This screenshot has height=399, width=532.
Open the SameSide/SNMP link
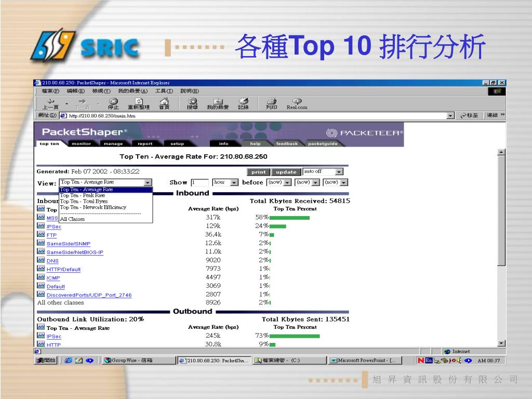point(69,244)
